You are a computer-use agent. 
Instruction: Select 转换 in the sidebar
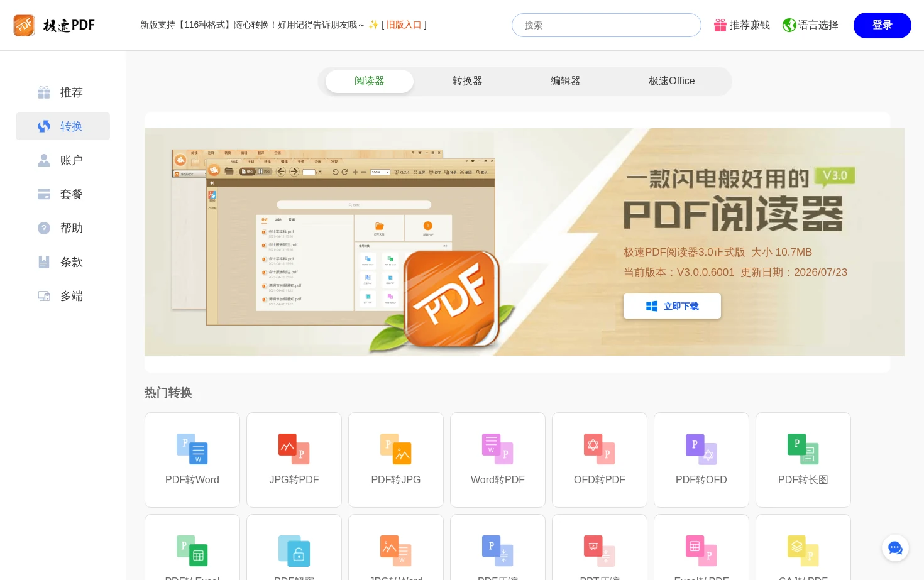(63, 126)
